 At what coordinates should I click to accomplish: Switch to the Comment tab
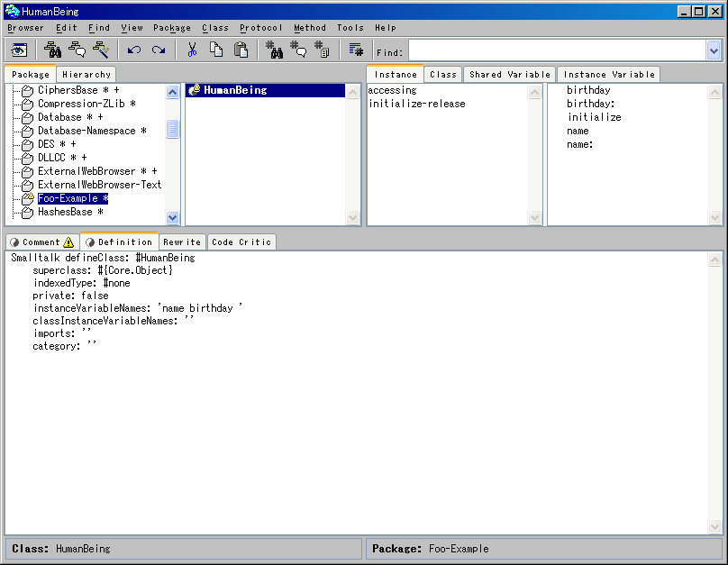(x=42, y=241)
